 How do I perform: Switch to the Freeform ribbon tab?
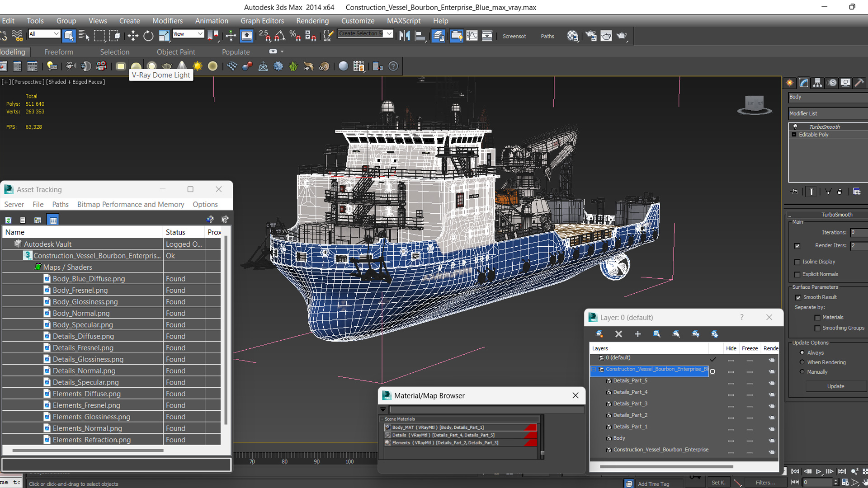click(59, 52)
